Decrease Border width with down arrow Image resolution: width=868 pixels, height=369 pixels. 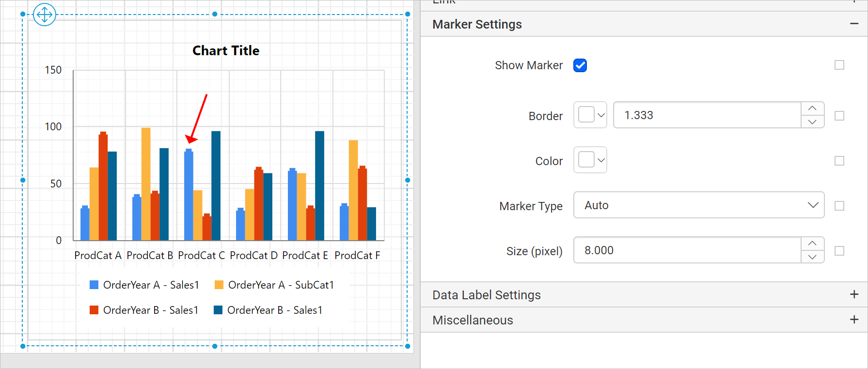tap(813, 122)
